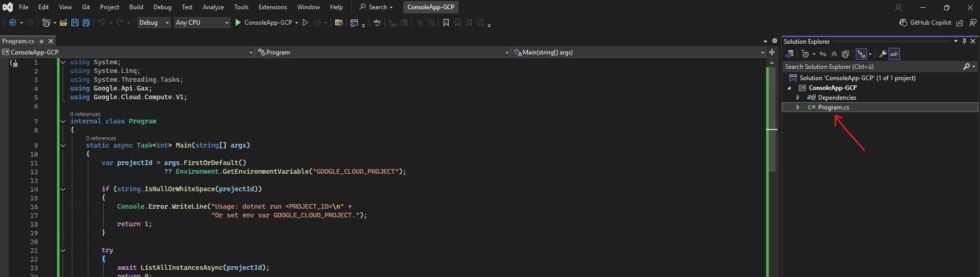Start debugging ConsoleApp-GCP
The width and height of the screenshot is (980, 277).
pyautogui.click(x=263, y=23)
